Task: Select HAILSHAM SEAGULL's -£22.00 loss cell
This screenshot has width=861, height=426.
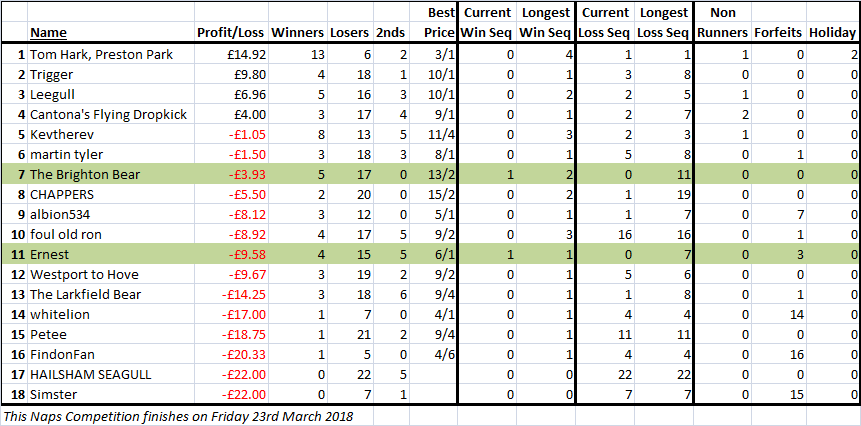Action: tap(231, 374)
